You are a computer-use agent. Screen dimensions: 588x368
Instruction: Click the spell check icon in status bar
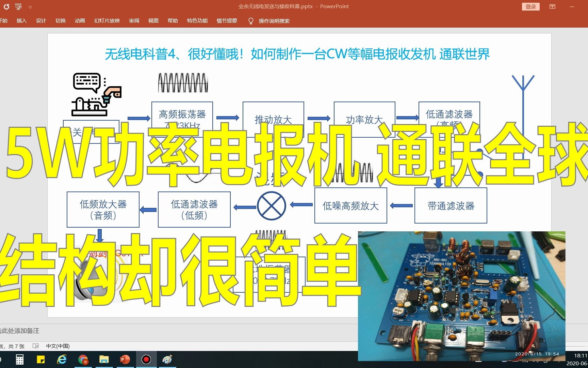tap(36, 346)
